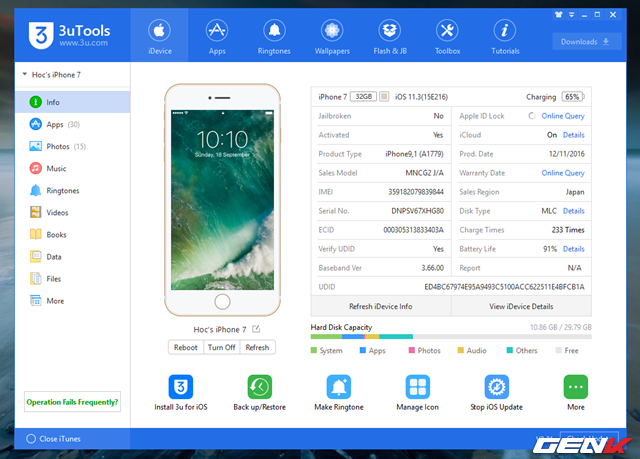
Task: Open Videos in the sidebar
Action: (x=73, y=212)
